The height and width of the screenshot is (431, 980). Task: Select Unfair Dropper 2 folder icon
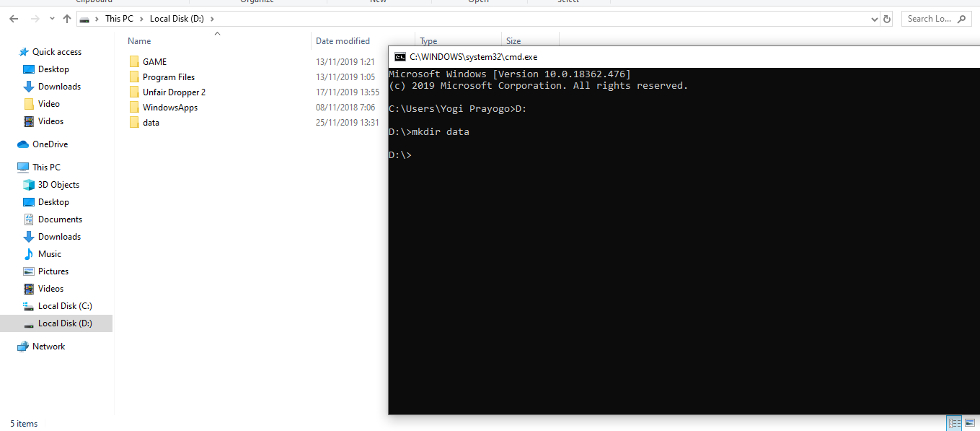pos(134,92)
